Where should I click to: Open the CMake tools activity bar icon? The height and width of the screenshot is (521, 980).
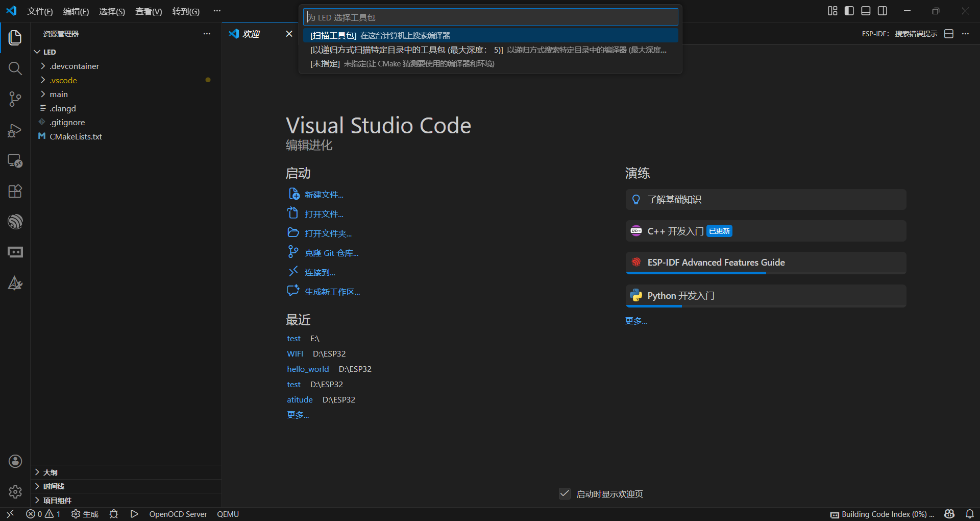pos(15,283)
